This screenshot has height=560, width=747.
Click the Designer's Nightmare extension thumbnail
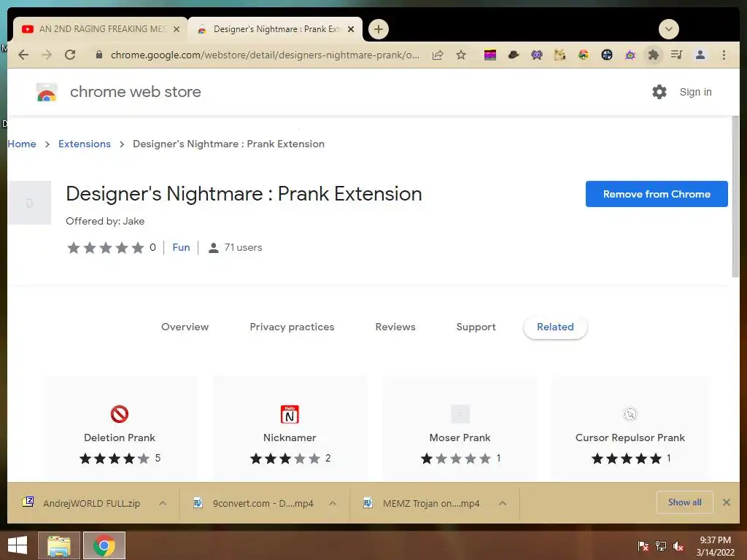(29, 203)
